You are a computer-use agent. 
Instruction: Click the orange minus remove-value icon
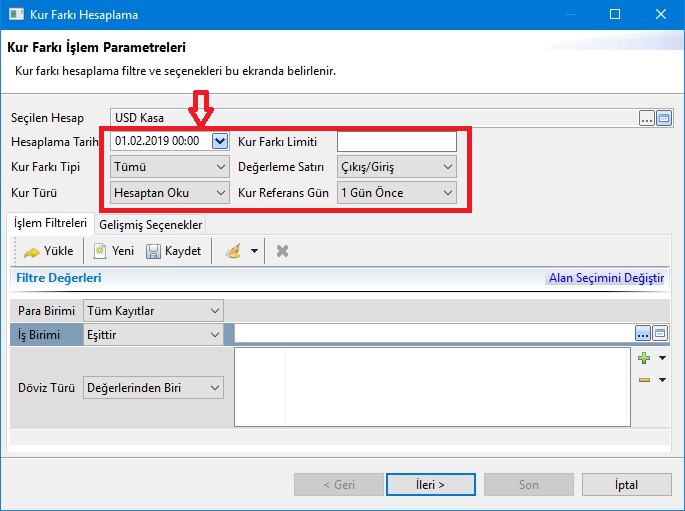coord(644,379)
